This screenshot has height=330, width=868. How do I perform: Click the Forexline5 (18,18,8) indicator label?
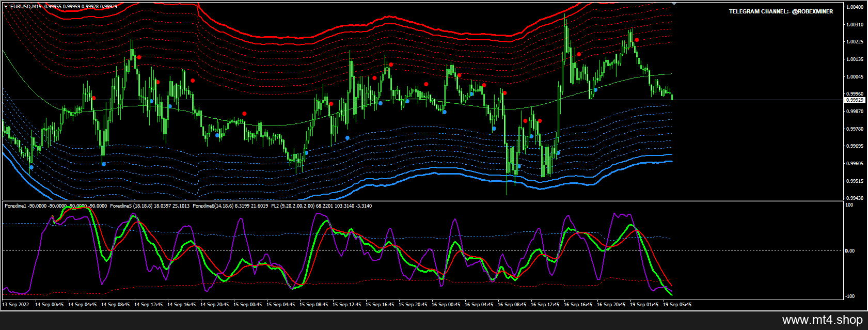(x=132, y=206)
